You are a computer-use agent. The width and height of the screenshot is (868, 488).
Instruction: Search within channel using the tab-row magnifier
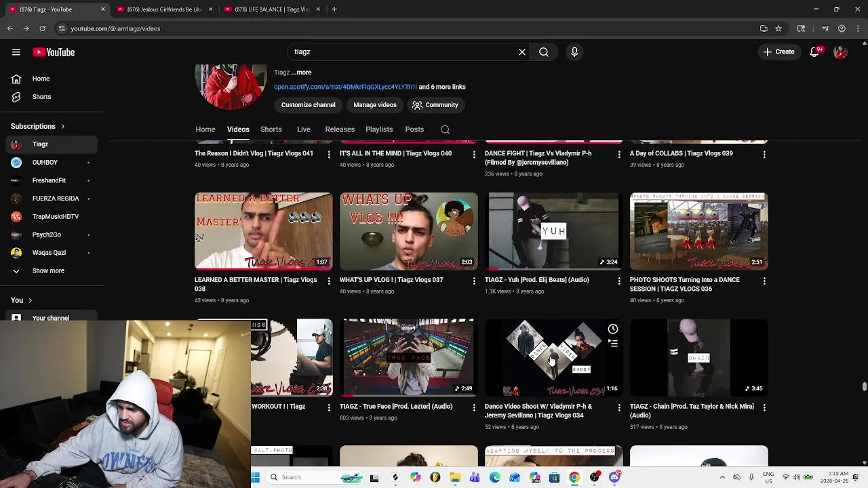tap(445, 129)
